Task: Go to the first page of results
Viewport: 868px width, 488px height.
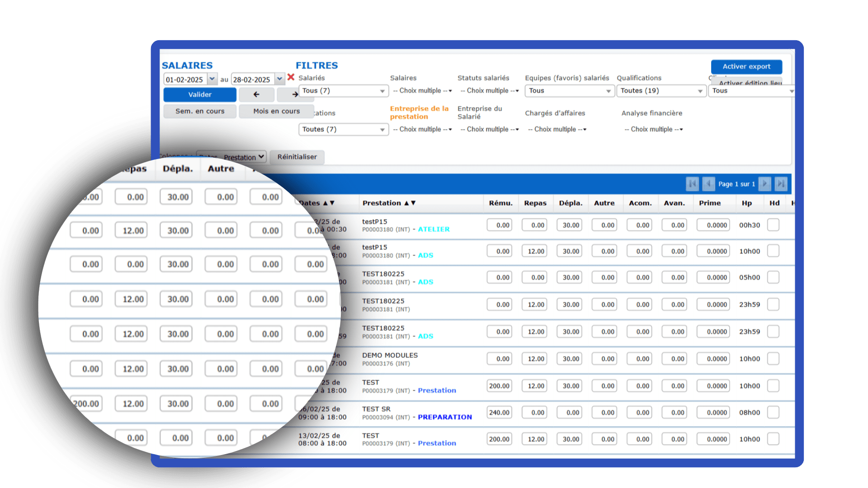Action: [x=692, y=184]
